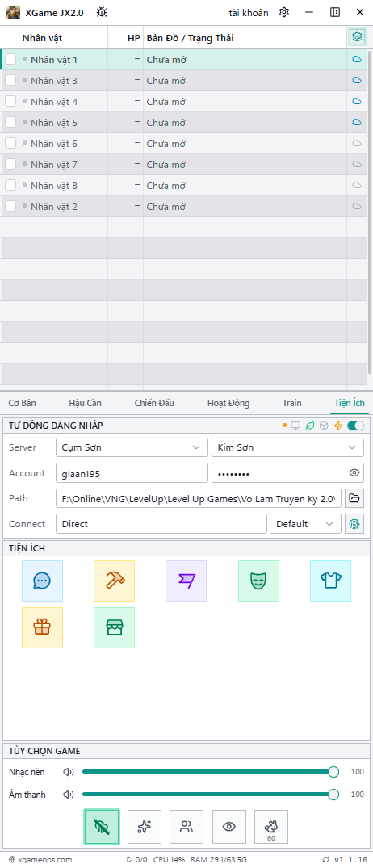Open settings gear in title bar
This screenshot has height=868, width=373.
(x=284, y=12)
